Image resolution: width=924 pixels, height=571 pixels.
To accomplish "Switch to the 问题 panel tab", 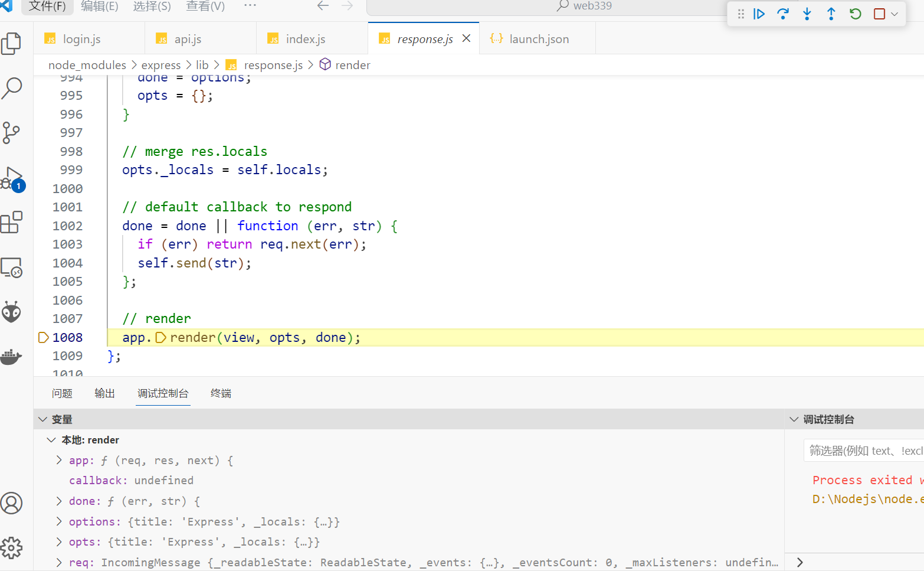I will [x=62, y=393].
